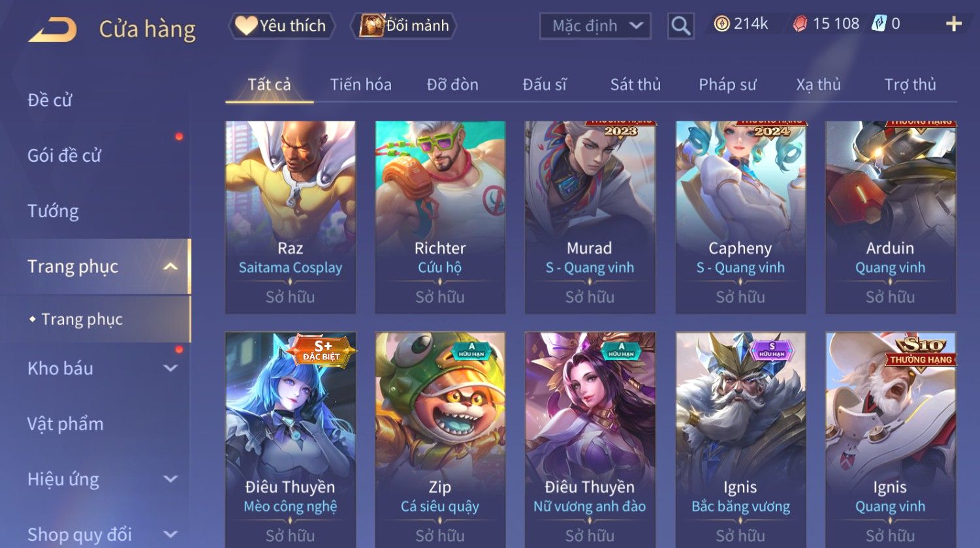Select the Raz Saitama Cosplay skin card
This screenshot has width=980, height=548.
(290, 217)
